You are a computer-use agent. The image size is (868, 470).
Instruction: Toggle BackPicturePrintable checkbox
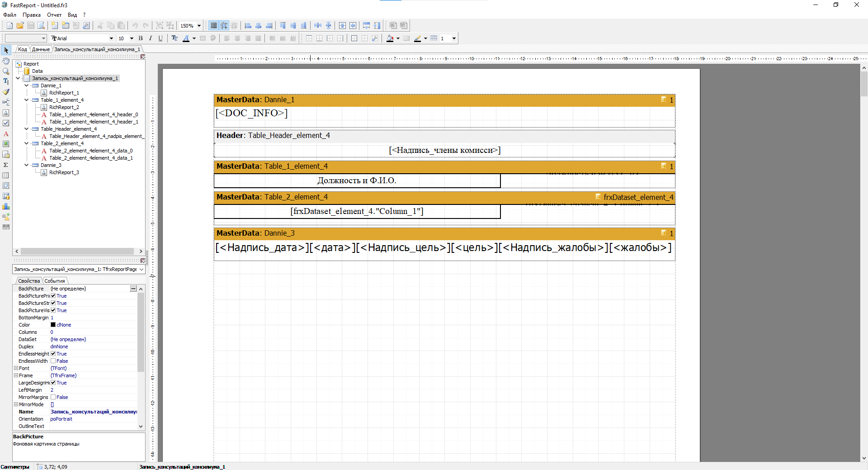point(53,296)
